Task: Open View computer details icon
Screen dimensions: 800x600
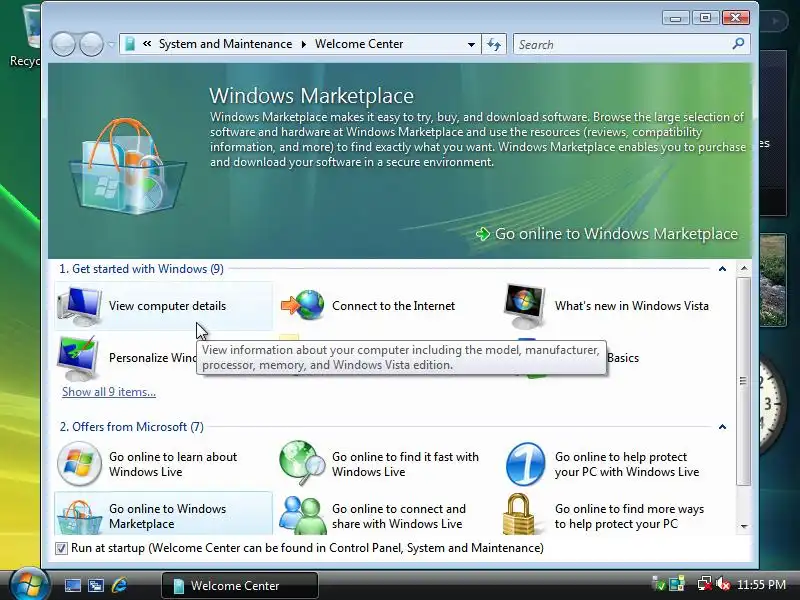Action: coord(79,306)
